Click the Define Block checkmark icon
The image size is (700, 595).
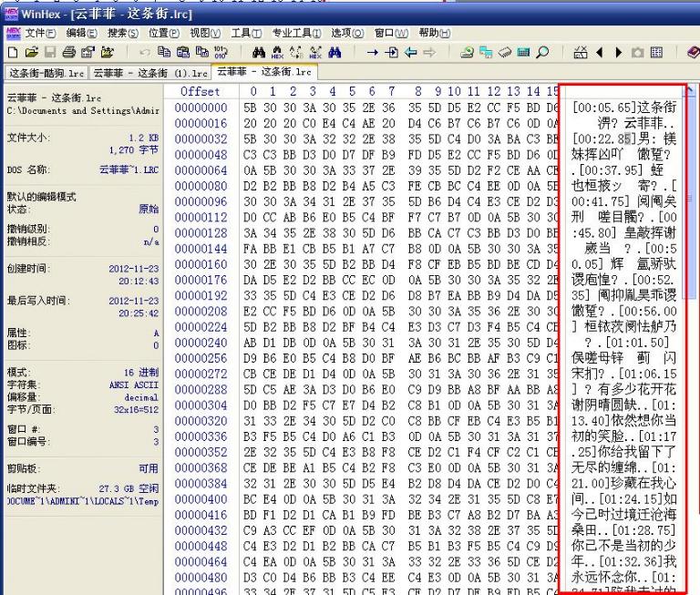[581, 53]
